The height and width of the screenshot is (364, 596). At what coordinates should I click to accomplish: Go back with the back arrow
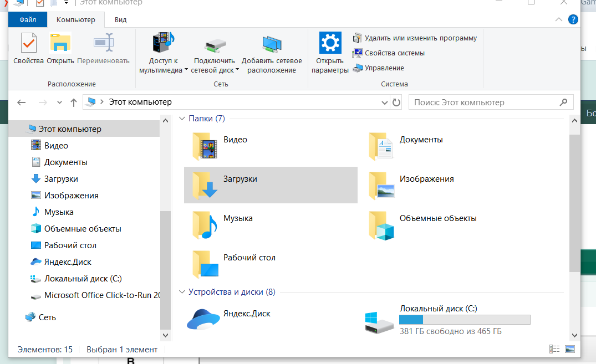click(x=22, y=102)
